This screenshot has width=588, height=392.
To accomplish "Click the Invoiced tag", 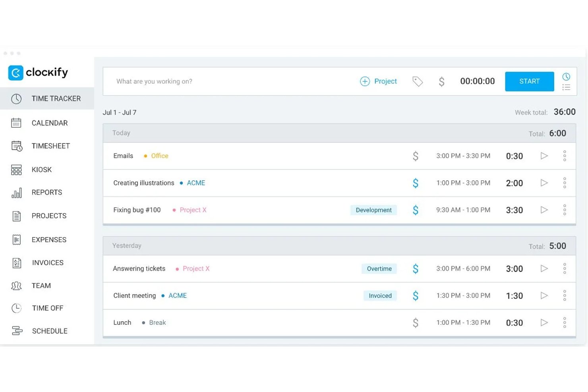I will point(380,296).
